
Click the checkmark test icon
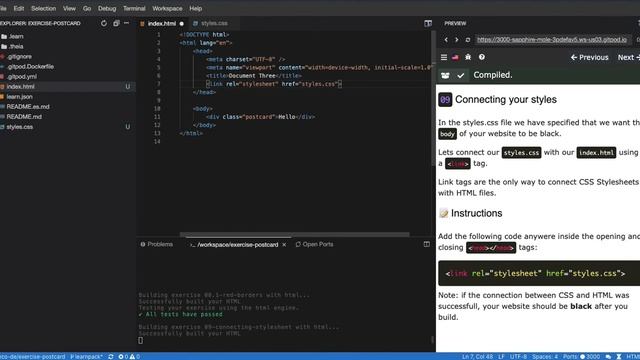tap(461, 75)
